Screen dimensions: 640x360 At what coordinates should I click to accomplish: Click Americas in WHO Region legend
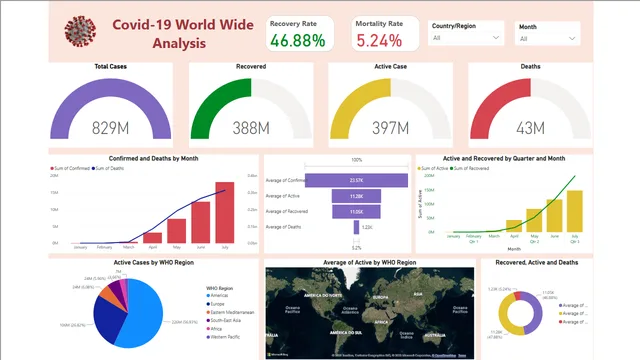(x=217, y=296)
